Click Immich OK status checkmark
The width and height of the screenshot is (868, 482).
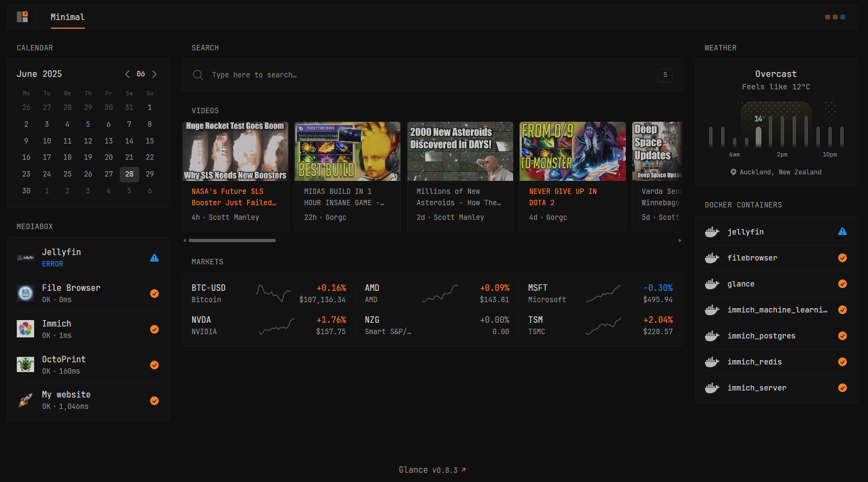coord(154,329)
